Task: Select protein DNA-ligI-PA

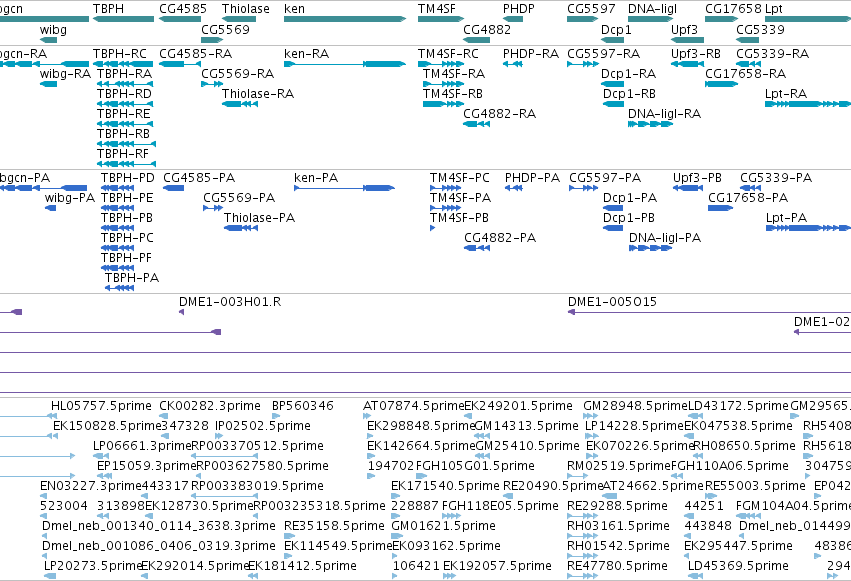Action: pos(650,248)
